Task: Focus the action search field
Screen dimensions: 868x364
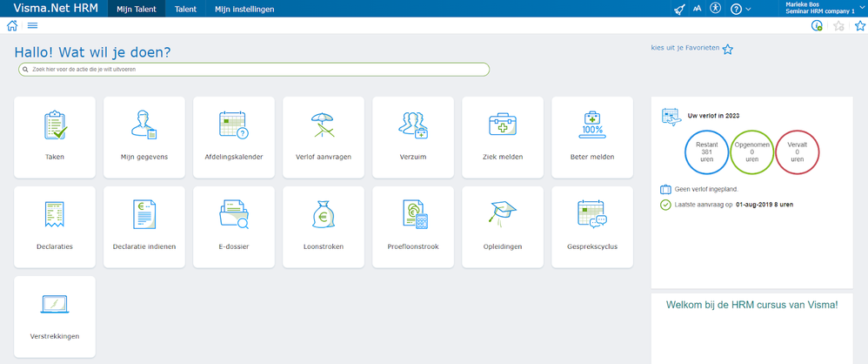Action: [254, 70]
